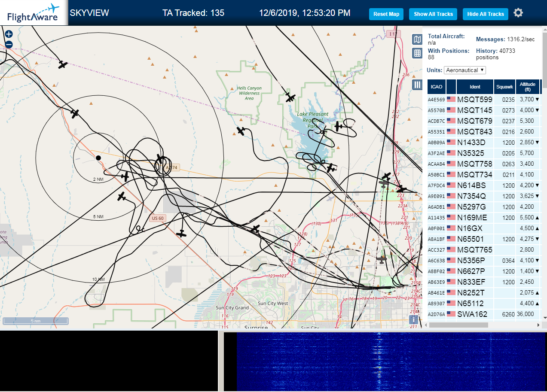Image resolution: width=547 pixels, height=392 pixels.
Task: Click the Hells Canyon Wilderness Area label
Action: click(249, 93)
